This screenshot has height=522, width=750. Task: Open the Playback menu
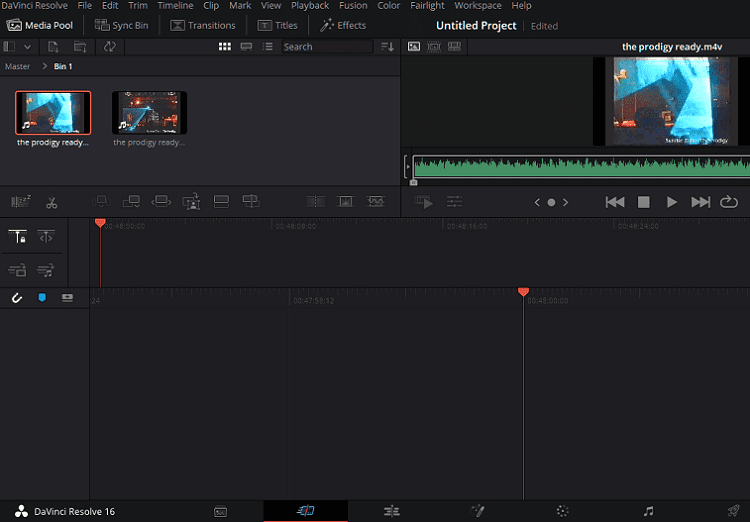tap(310, 5)
